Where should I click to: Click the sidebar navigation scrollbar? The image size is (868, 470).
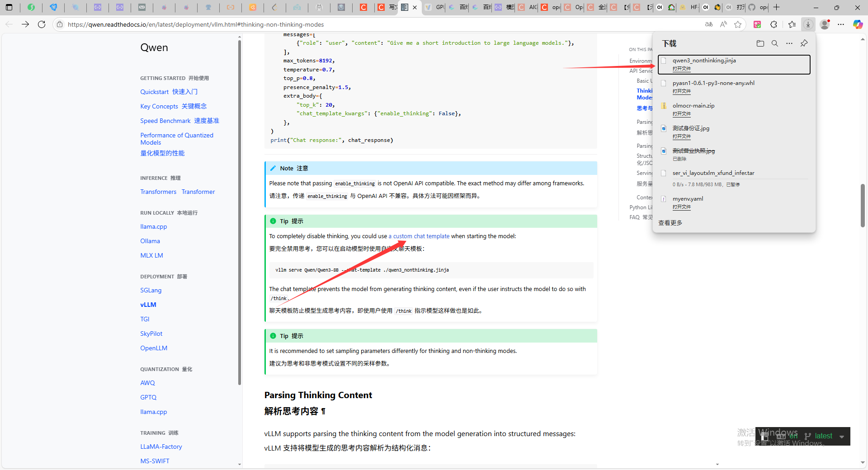(x=239, y=212)
